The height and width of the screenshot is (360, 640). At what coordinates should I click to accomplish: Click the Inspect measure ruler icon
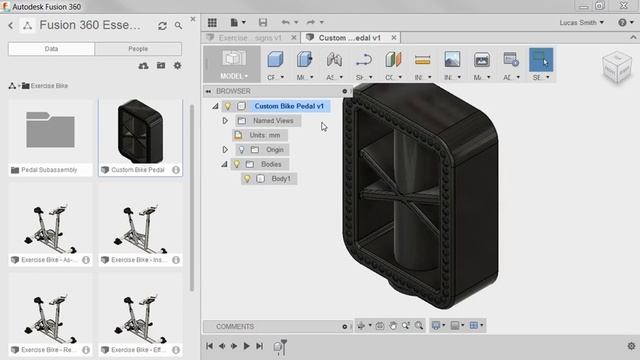[x=422, y=60]
